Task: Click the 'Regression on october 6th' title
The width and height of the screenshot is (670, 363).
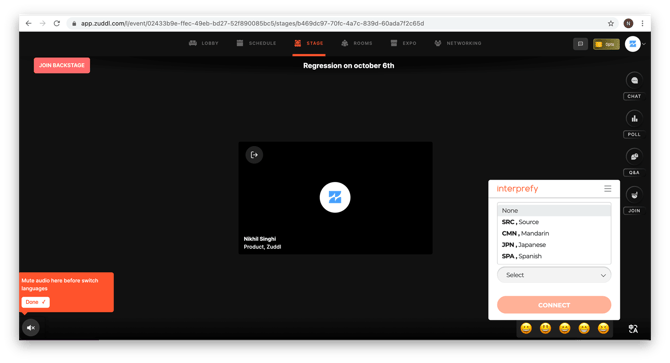Action: click(349, 66)
